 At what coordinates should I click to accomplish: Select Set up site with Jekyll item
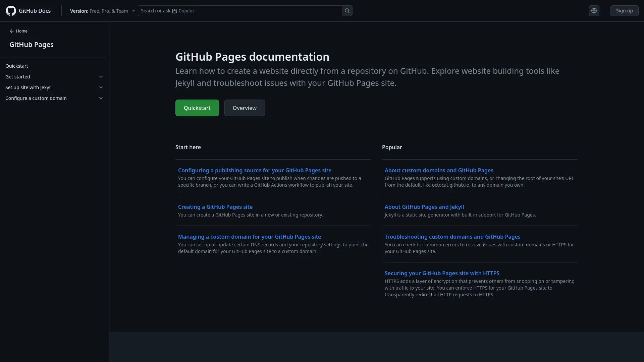tap(29, 87)
